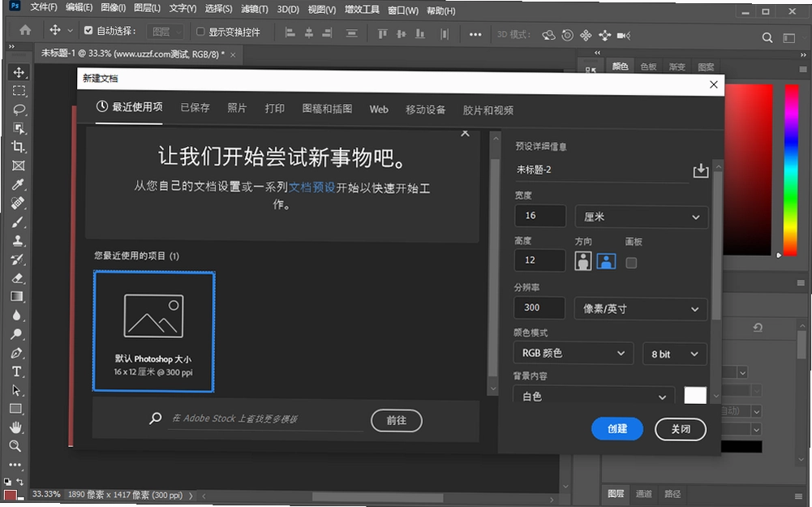Select the Brush tool
Screen dimensions: 812x507
[x=18, y=222]
